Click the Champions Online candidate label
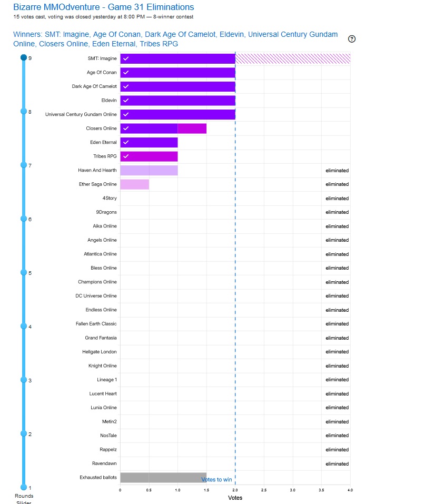 click(97, 282)
